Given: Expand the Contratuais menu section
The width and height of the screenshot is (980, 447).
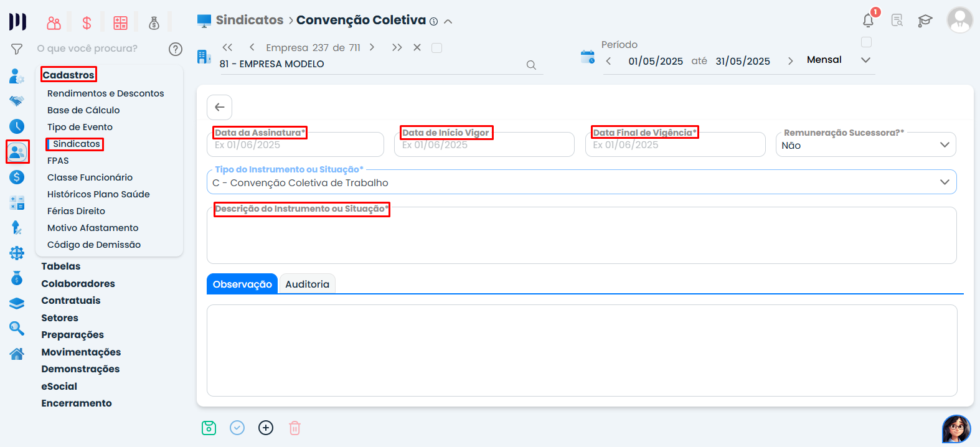Looking at the screenshot, I should (x=71, y=301).
